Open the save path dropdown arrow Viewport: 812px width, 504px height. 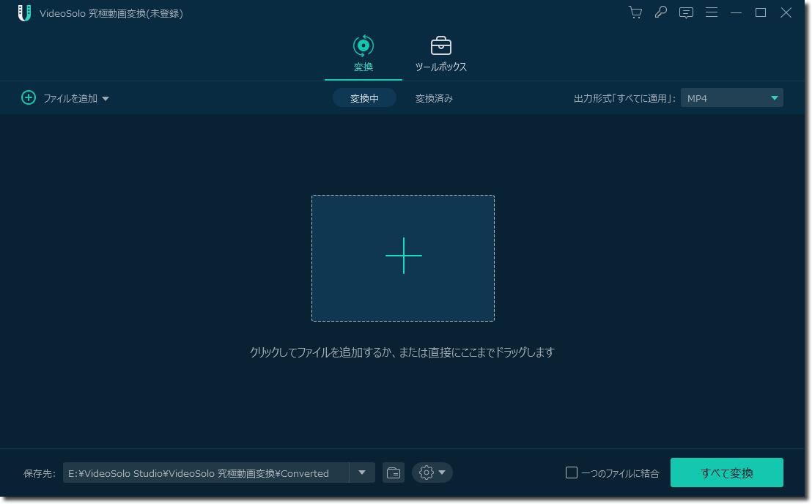tap(362, 472)
